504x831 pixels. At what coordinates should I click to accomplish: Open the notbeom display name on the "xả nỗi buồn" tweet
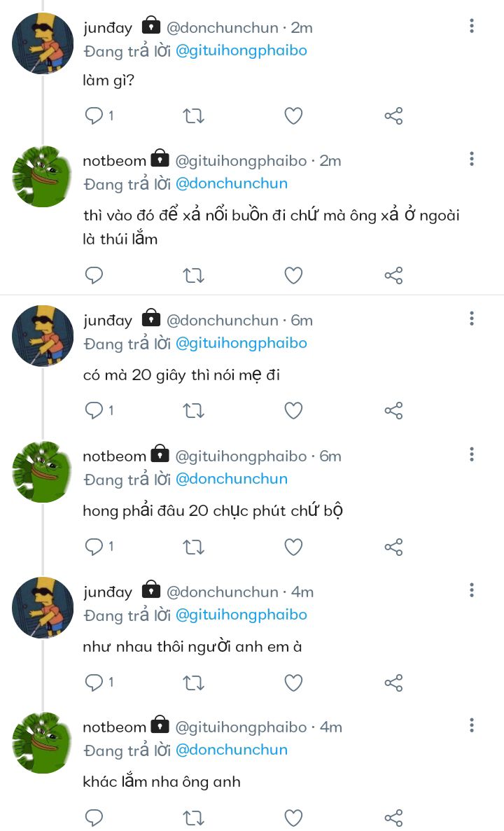point(115,161)
